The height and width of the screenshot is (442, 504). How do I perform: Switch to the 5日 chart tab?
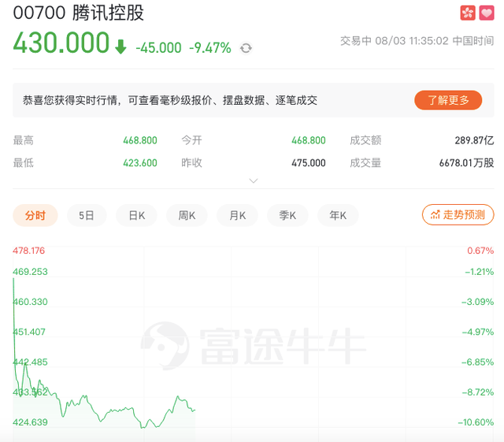coord(87,215)
